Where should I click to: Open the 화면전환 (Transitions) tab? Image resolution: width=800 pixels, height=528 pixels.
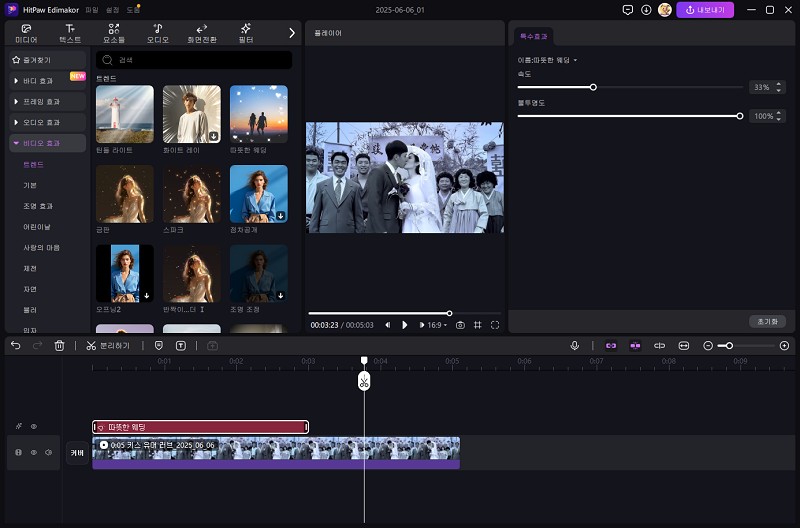pyautogui.click(x=202, y=33)
